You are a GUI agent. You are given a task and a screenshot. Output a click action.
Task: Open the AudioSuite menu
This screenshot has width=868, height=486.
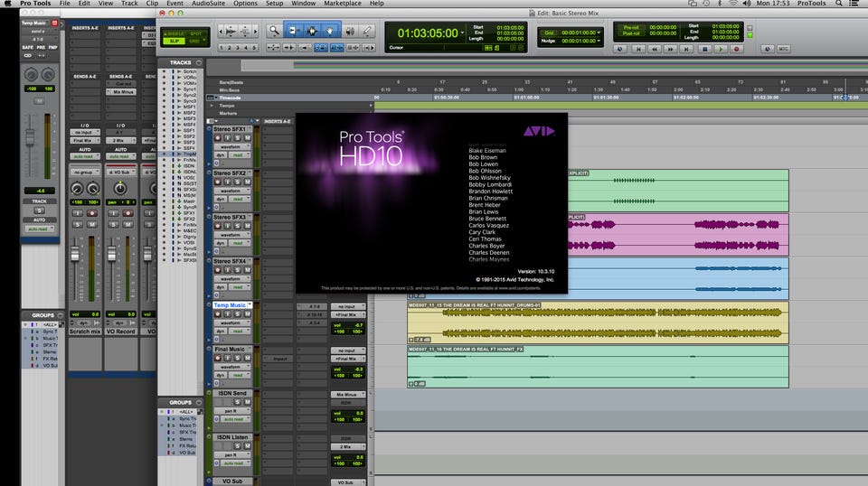pyautogui.click(x=208, y=4)
